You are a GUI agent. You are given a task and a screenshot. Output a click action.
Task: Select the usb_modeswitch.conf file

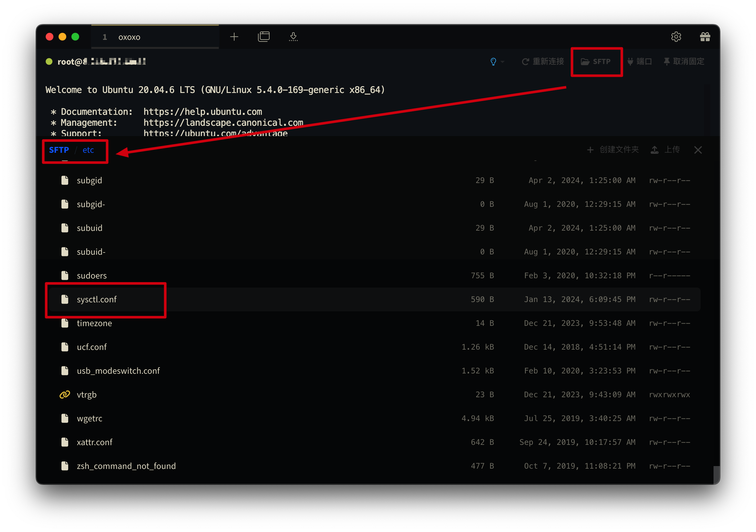tap(374, 371)
